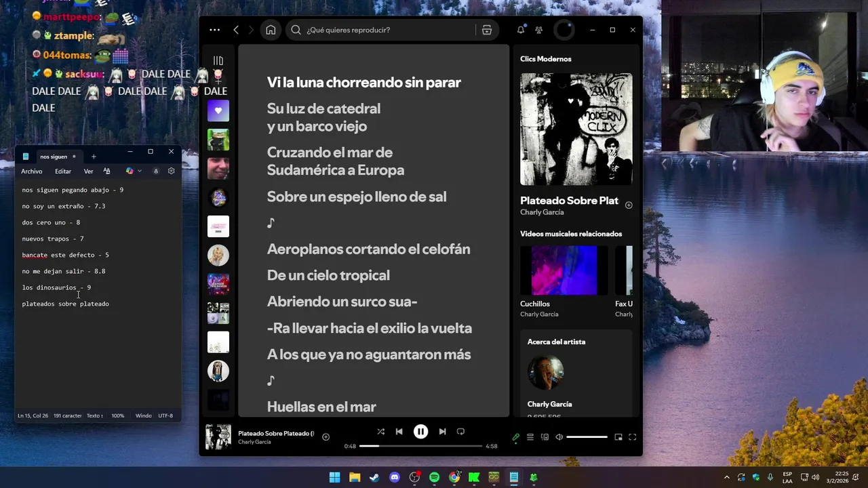Jump to lyric line 'Sobre un espejo lleno de sal'

pyautogui.click(x=357, y=197)
